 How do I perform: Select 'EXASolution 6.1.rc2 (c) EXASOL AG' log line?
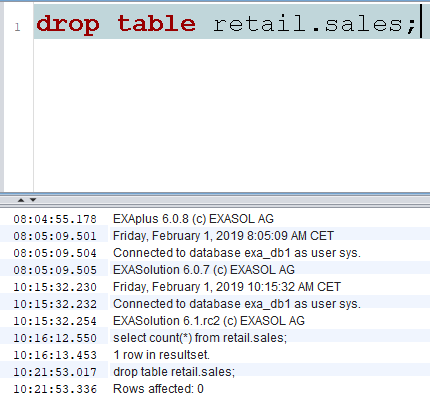click(209, 321)
